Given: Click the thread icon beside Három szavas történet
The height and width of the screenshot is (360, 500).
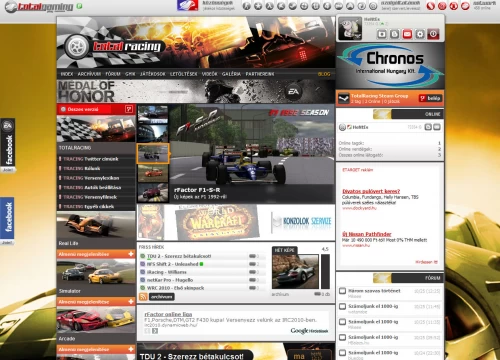Looking at the screenshot, I should click(342, 291).
